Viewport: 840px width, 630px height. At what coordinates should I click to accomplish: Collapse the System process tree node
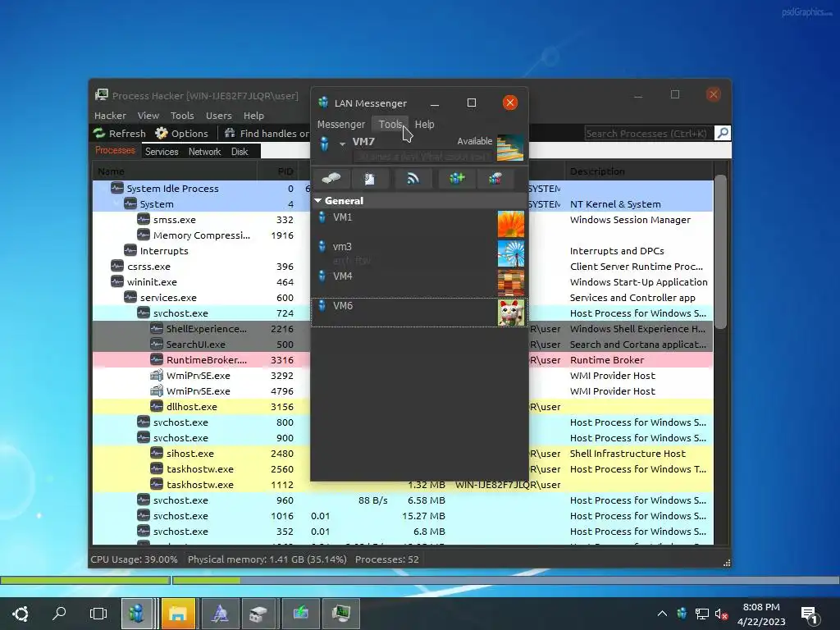[x=116, y=204]
